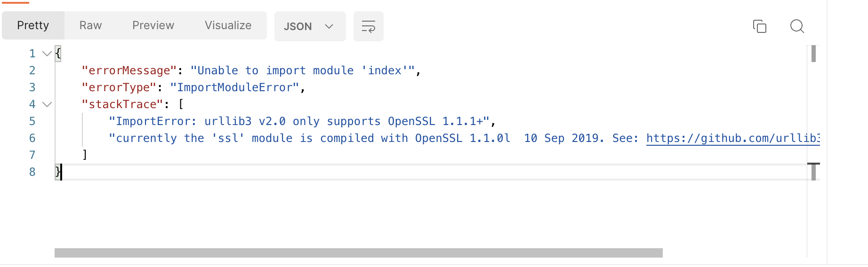868x267 pixels.
Task: Click line number 6 in gutter
Action: click(x=32, y=138)
